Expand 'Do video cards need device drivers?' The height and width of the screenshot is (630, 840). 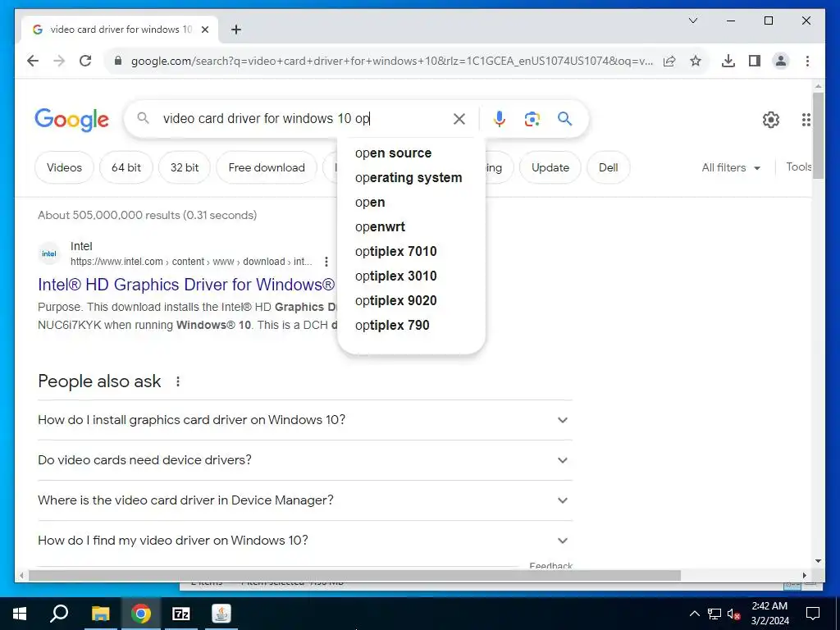[305, 460]
